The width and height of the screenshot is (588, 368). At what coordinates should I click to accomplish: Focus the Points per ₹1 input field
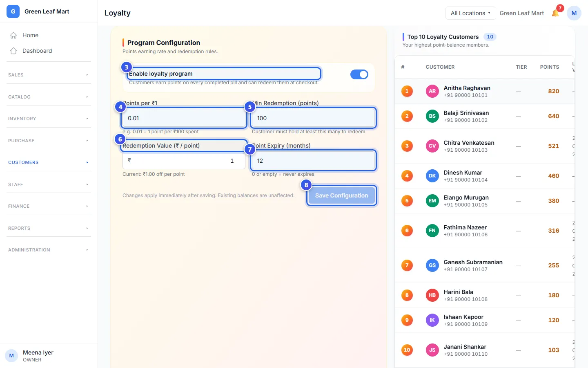click(x=184, y=118)
